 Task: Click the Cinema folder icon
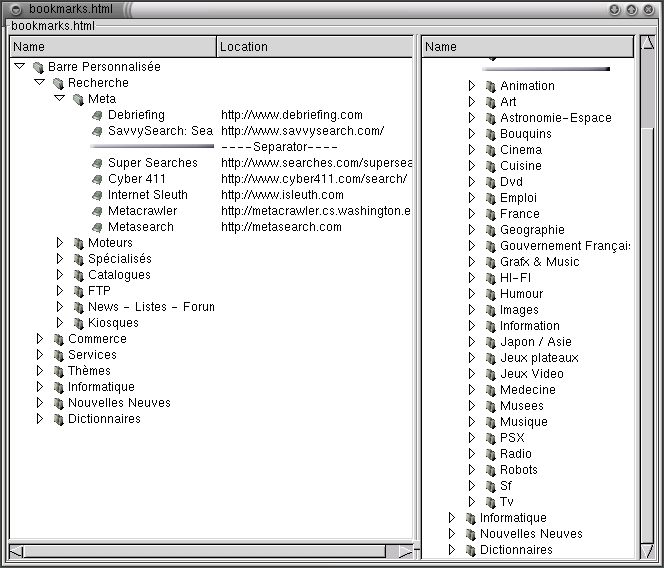point(490,150)
